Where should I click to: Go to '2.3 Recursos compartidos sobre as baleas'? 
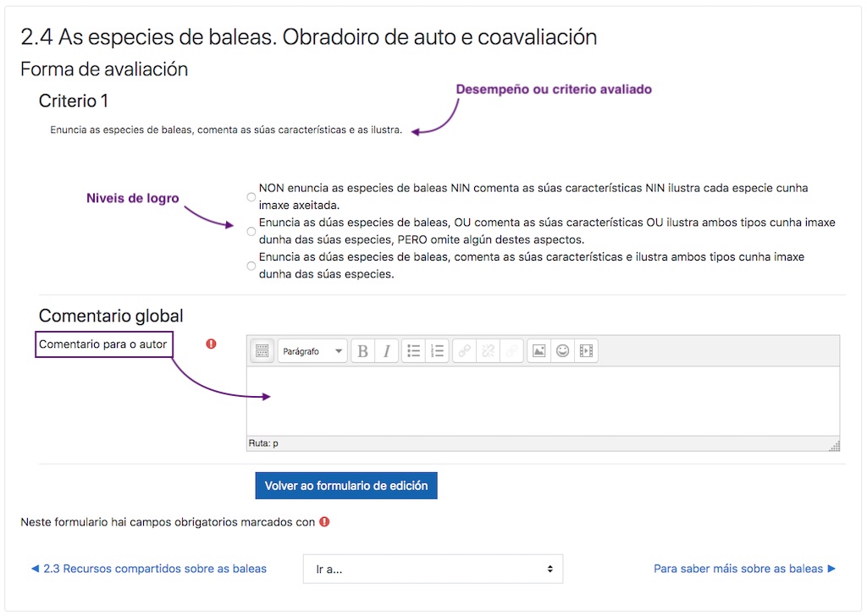click(148, 569)
